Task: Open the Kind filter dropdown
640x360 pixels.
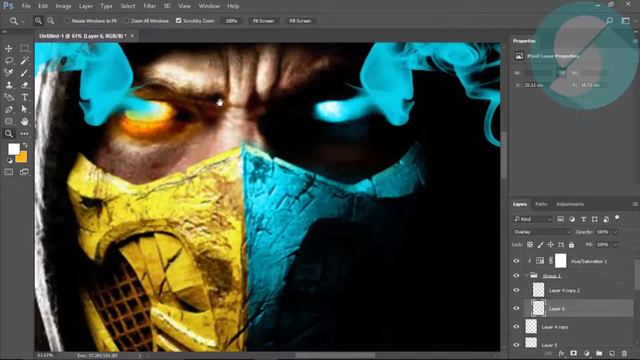Action: click(x=533, y=219)
